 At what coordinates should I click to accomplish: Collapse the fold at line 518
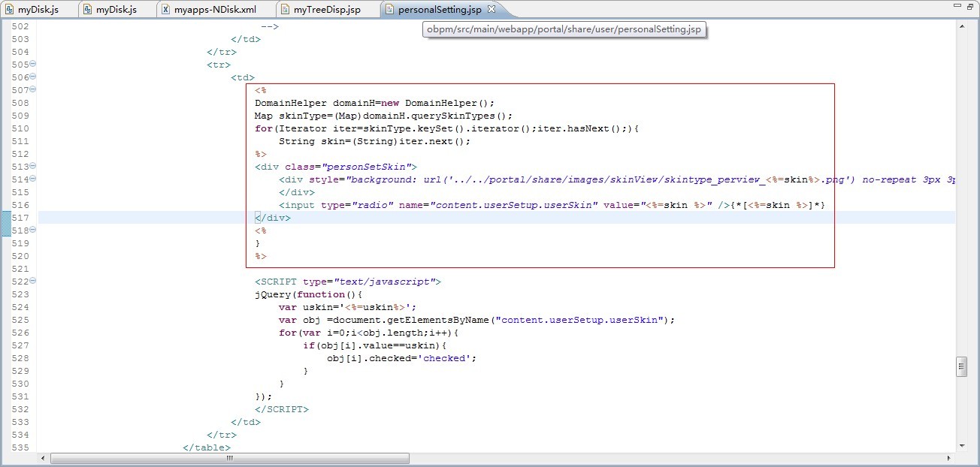33,230
